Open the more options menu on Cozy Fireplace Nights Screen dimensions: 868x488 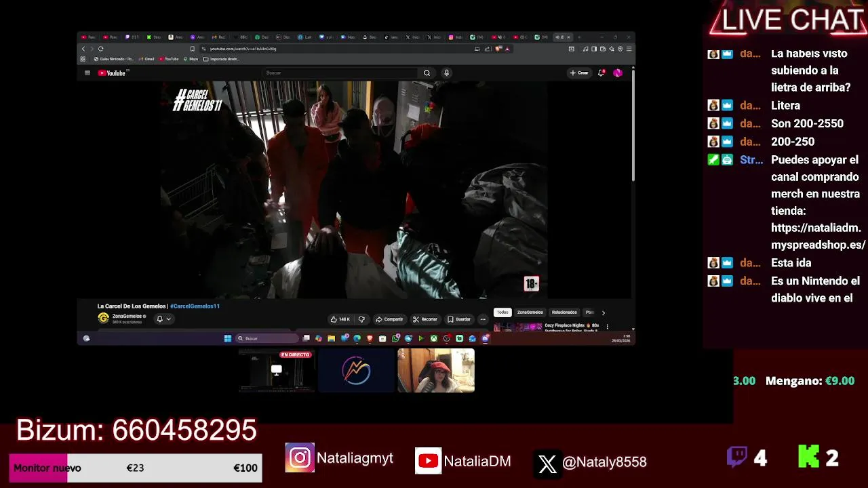(607, 326)
